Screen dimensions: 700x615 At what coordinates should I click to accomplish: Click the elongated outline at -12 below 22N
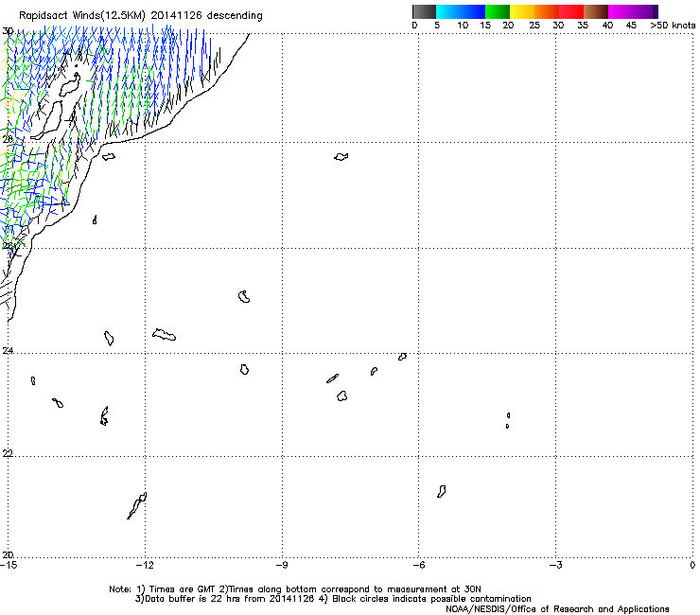[x=137, y=505]
